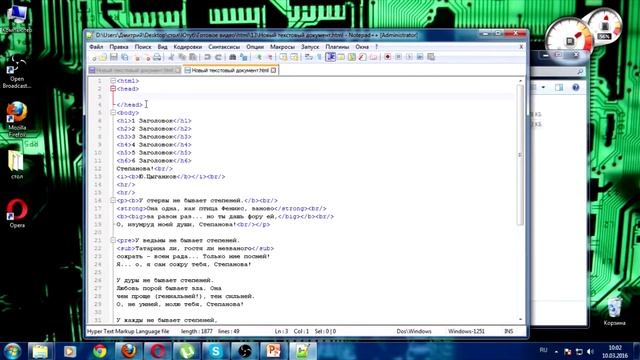
Task: Create a new document with toolbar New icon
Action: [93, 58]
